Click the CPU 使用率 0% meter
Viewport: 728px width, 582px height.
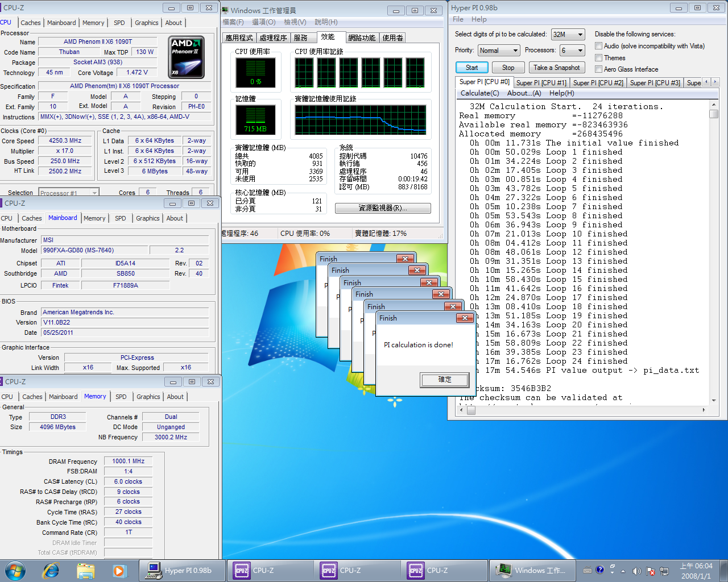point(256,73)
